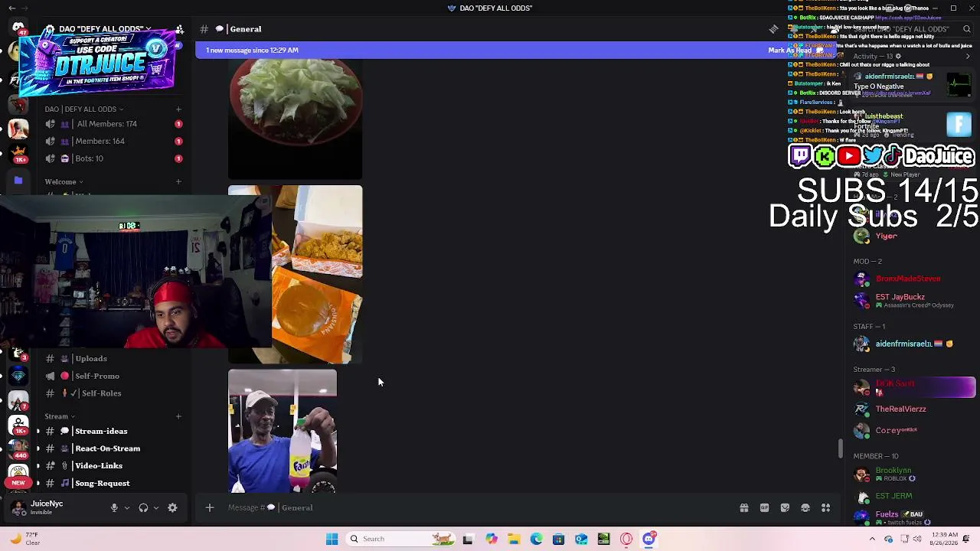Click the chat messages scrollbar
980x551 pixels.
(x=840, y=448)
